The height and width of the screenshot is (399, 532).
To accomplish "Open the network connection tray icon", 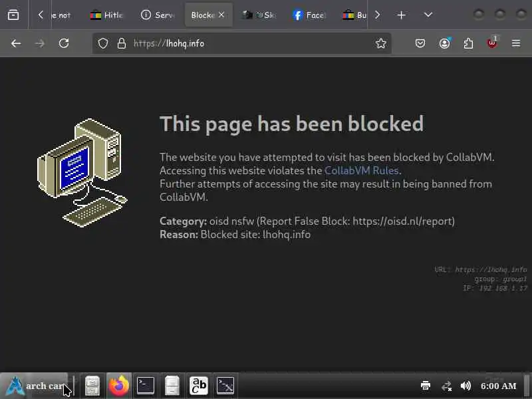I will tap(446, 386).
